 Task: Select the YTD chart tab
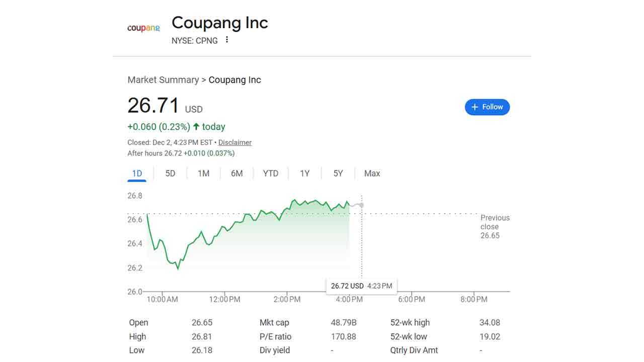click(x=271, y=173)
